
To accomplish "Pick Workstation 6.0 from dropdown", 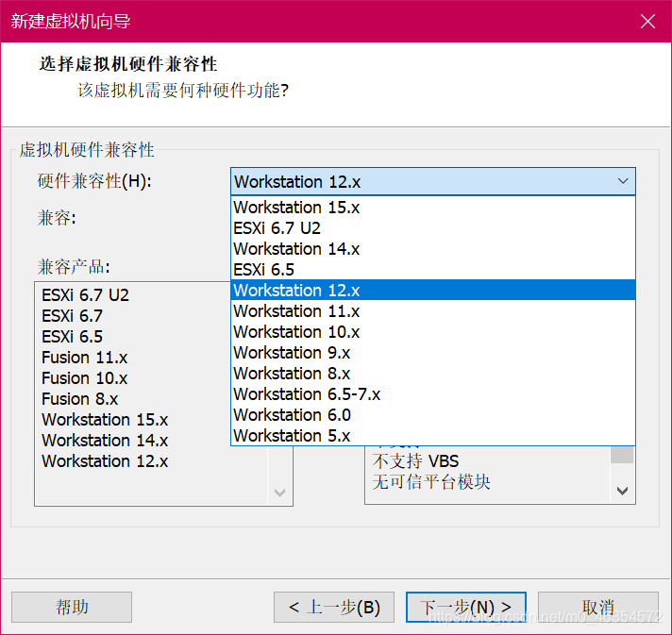I will 433,415.
